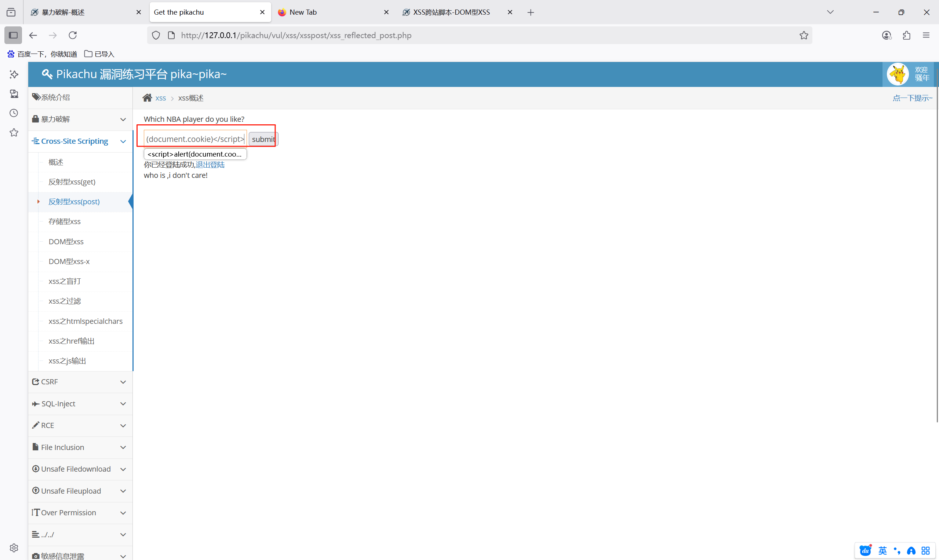Open the tab overview icon

coord(11,12)
